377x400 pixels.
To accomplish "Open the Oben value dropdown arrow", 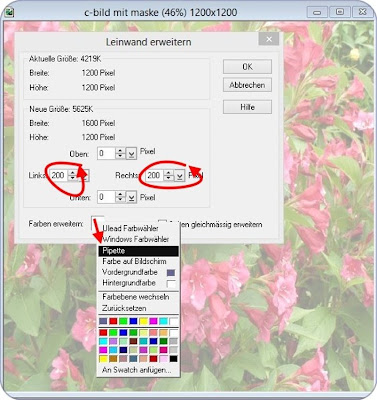I will 131,153.
